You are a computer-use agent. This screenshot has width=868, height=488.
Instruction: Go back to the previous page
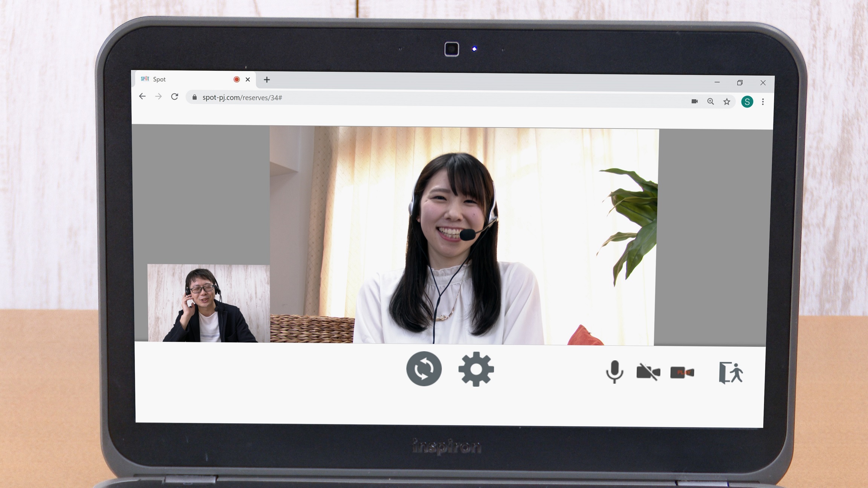coord(142,96)
